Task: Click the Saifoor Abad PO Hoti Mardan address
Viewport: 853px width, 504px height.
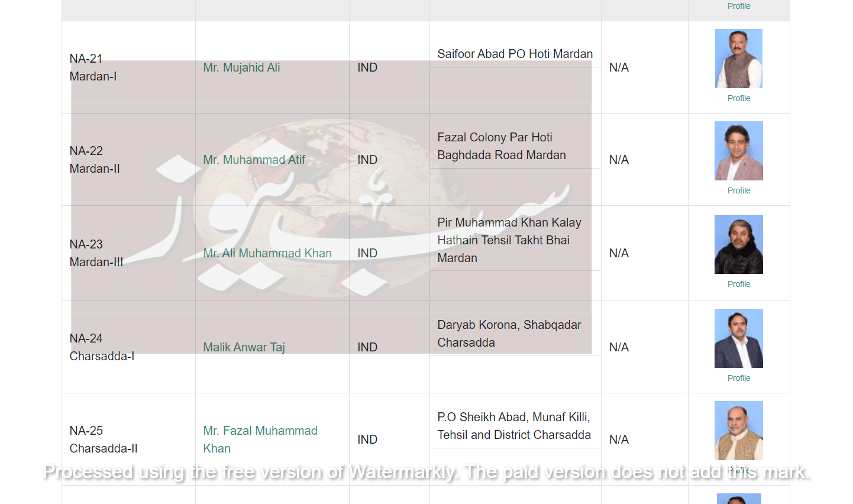Action: pos(515,54)
